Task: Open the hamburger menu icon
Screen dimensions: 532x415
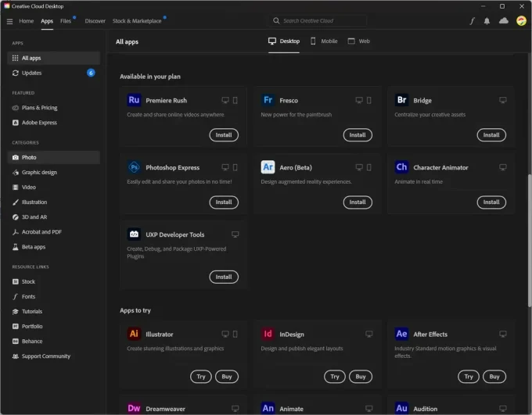Action: pyautogui.click(x=9, y=21)
